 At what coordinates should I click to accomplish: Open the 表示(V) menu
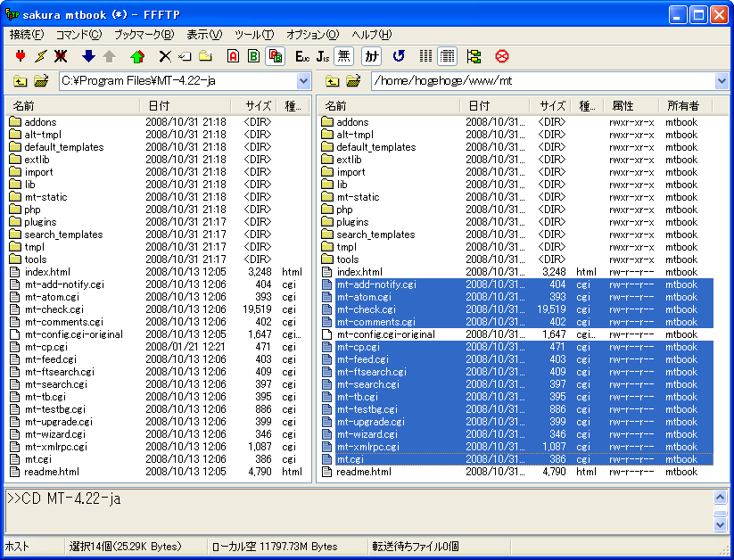click(204, 35)
